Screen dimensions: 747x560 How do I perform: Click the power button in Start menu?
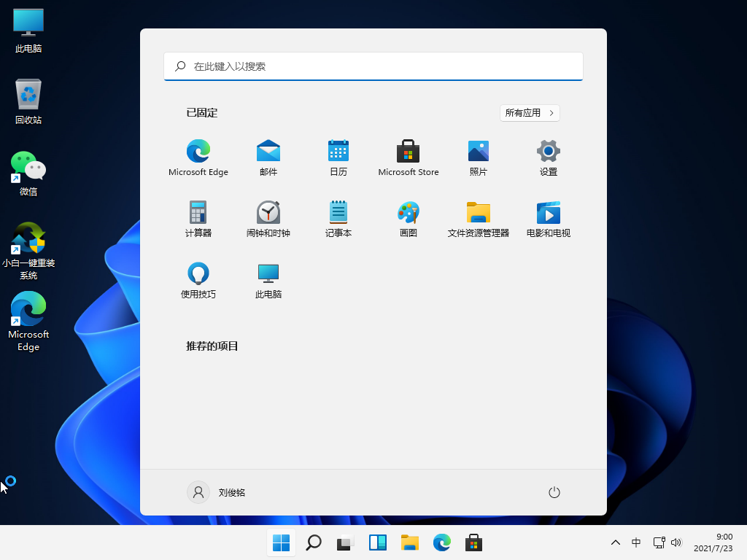click(554, 492)
